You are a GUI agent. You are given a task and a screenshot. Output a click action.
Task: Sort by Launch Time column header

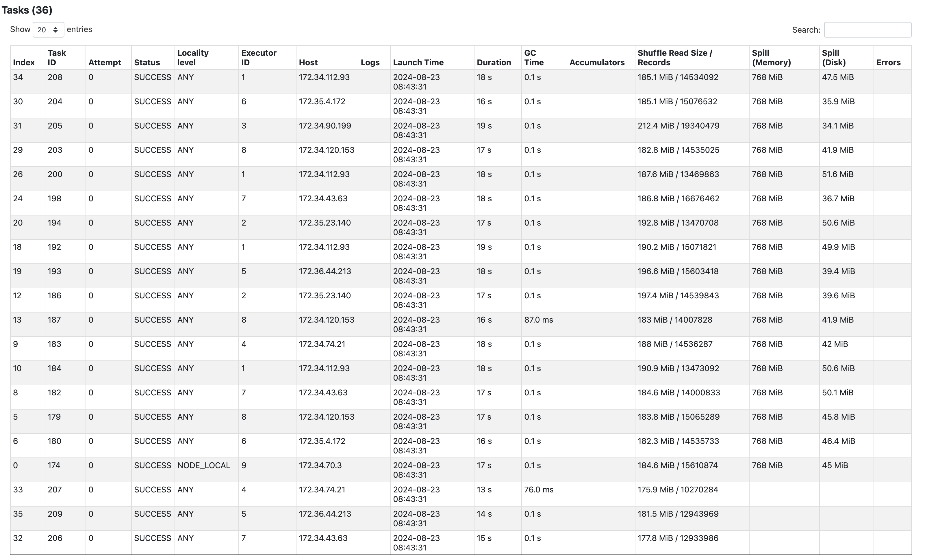(418, 62)
